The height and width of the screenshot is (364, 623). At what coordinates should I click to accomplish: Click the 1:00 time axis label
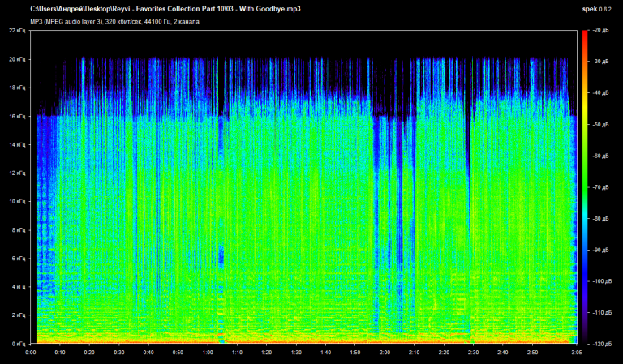coord(208,353)
